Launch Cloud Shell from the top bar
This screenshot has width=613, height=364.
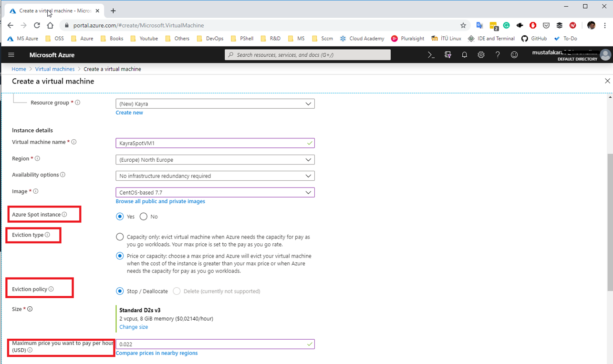pos(431,55)
